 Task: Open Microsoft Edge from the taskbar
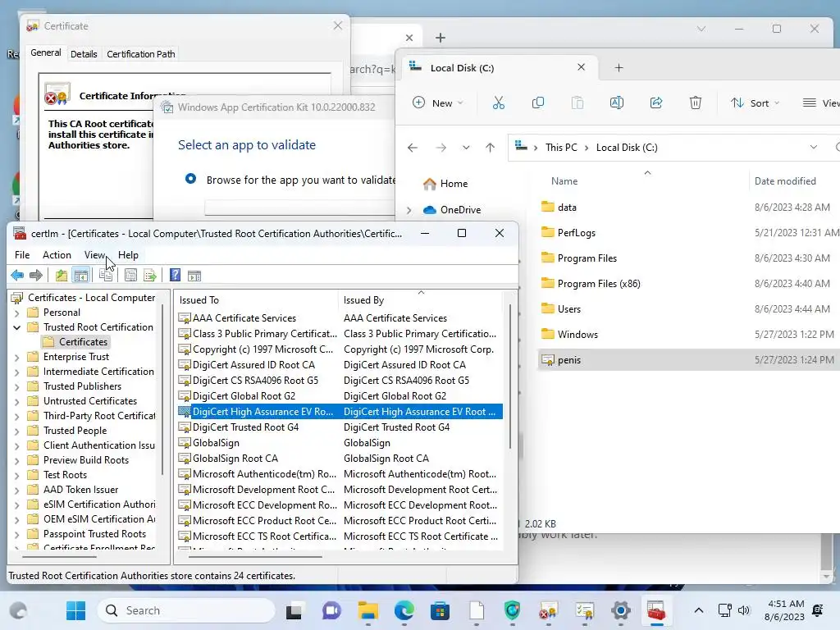pyautogui.click(x=404, y=610)
